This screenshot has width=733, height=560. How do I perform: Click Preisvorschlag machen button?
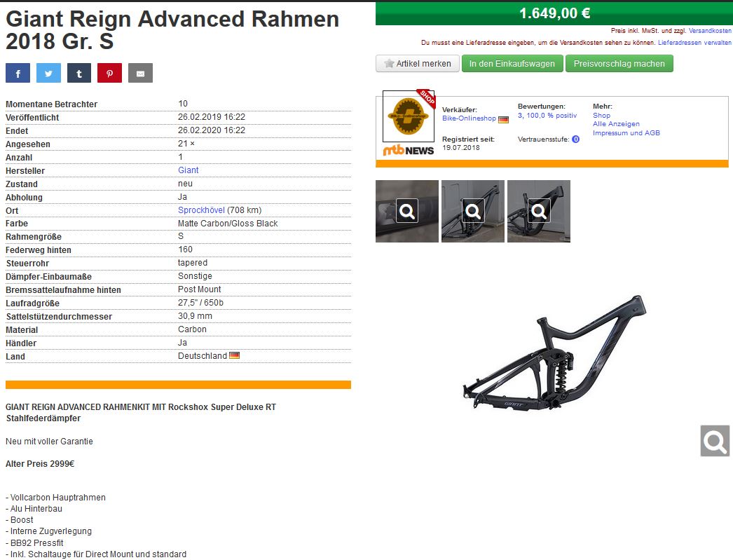(x=619, y=64)
